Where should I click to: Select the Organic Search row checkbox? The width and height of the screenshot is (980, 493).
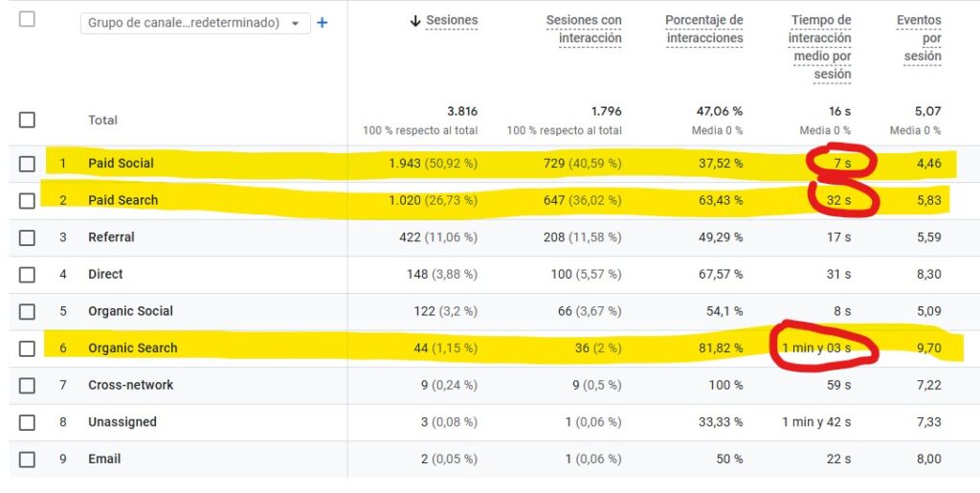[x=27, y=348]
